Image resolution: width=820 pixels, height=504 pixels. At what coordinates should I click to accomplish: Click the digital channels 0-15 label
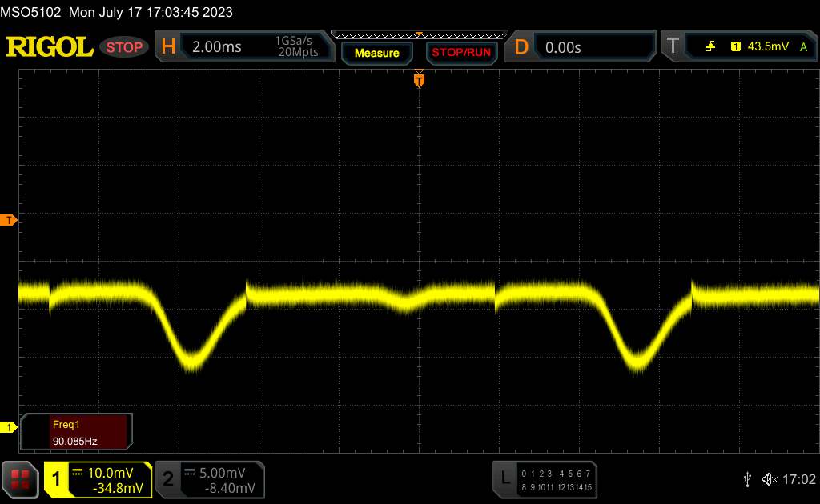[557, 481]
